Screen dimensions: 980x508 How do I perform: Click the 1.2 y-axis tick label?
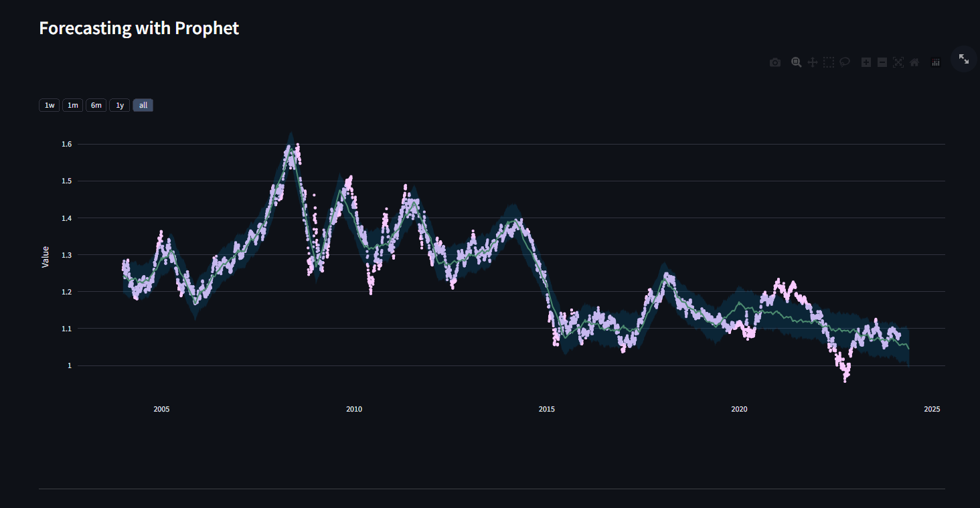pos(66,292)
